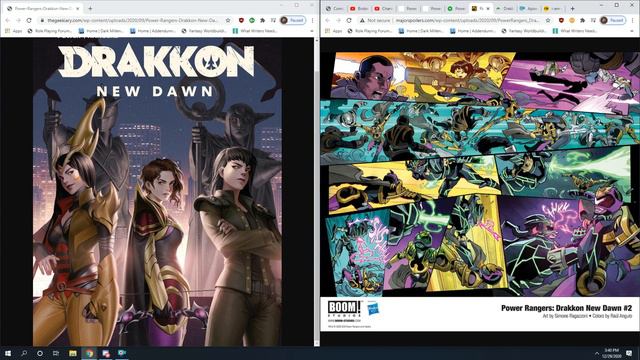The image size is (640, 360).
Task: Click the Drakkon New Dawn cover image
Action: (157, 192)
